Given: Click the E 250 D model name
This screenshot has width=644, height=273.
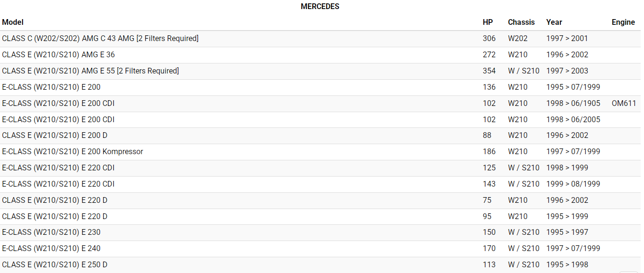Looking at the screenshot, I should click(x=55, y=264).
